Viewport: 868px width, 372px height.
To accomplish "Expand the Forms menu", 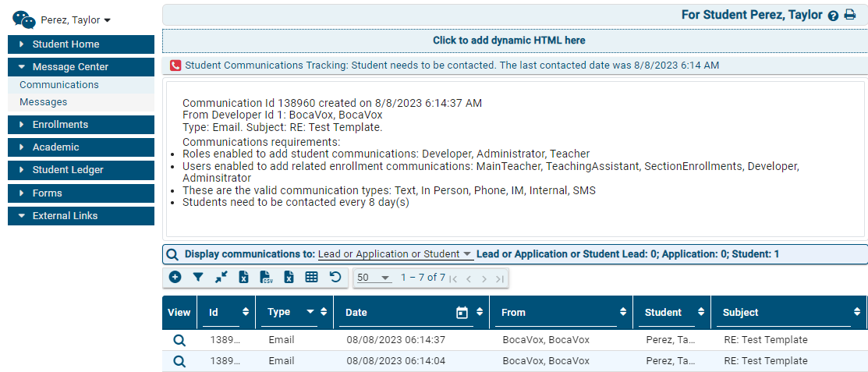I will click(81, 193).
